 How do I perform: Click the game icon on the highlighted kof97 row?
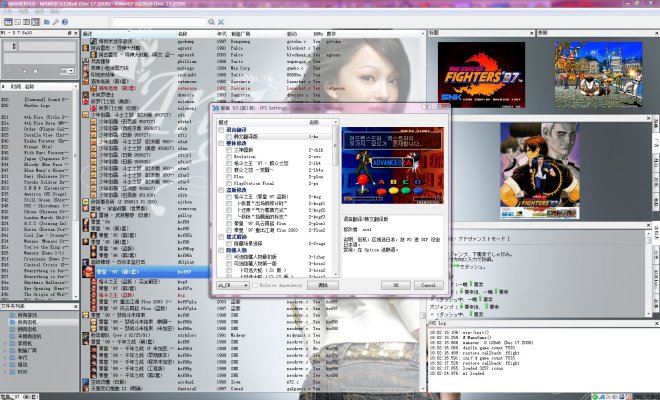tap(88, 272)
